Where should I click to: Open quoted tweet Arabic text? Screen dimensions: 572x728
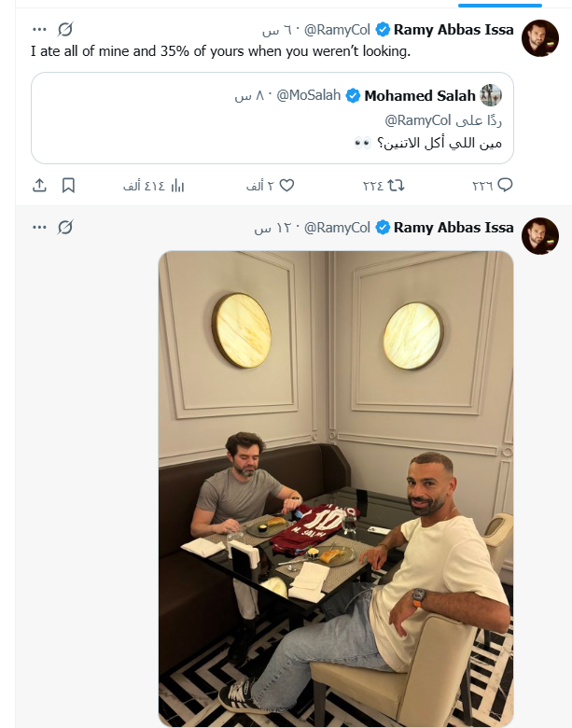coord(427,143)
